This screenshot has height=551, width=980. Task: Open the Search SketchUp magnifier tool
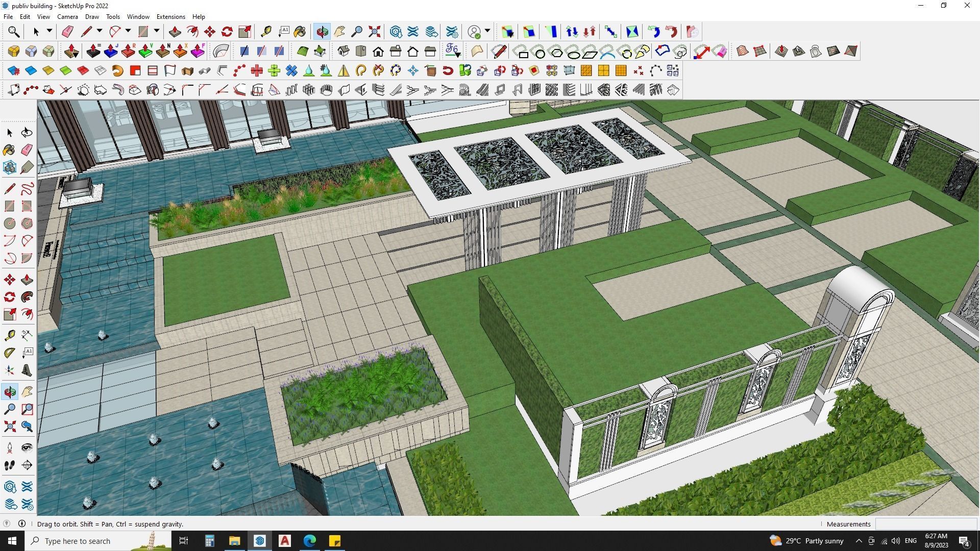click(14, 32)
